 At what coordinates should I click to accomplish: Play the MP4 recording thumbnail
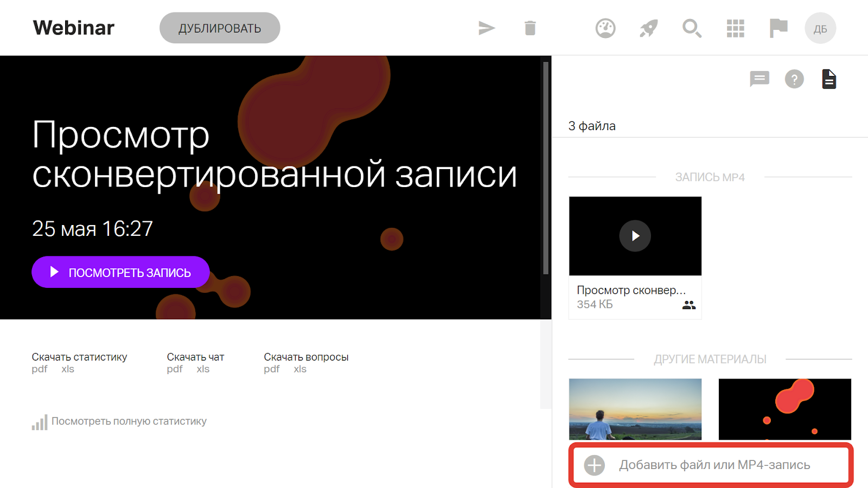click(x=635, y=236)
